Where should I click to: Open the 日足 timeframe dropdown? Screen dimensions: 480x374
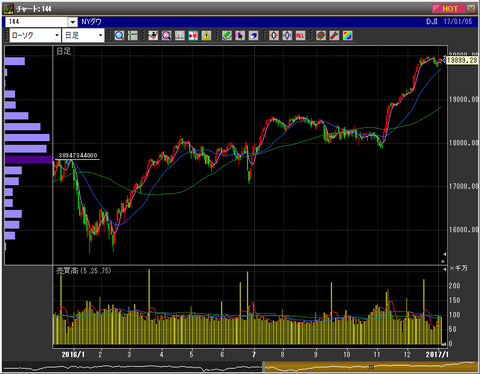tap(83, 35)
